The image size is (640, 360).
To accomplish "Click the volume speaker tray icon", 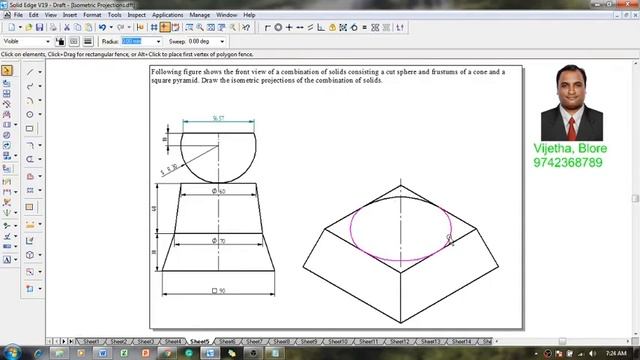I will (x=592, y=353).
